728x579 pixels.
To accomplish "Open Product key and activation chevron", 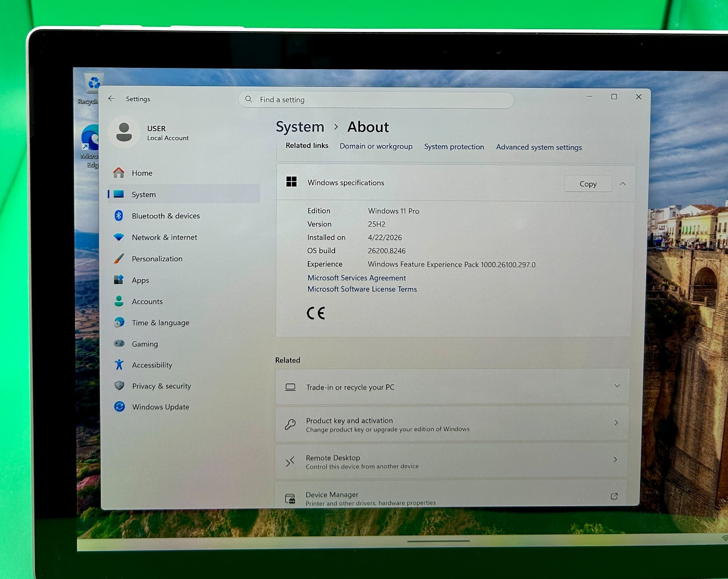I will point(616,423).
